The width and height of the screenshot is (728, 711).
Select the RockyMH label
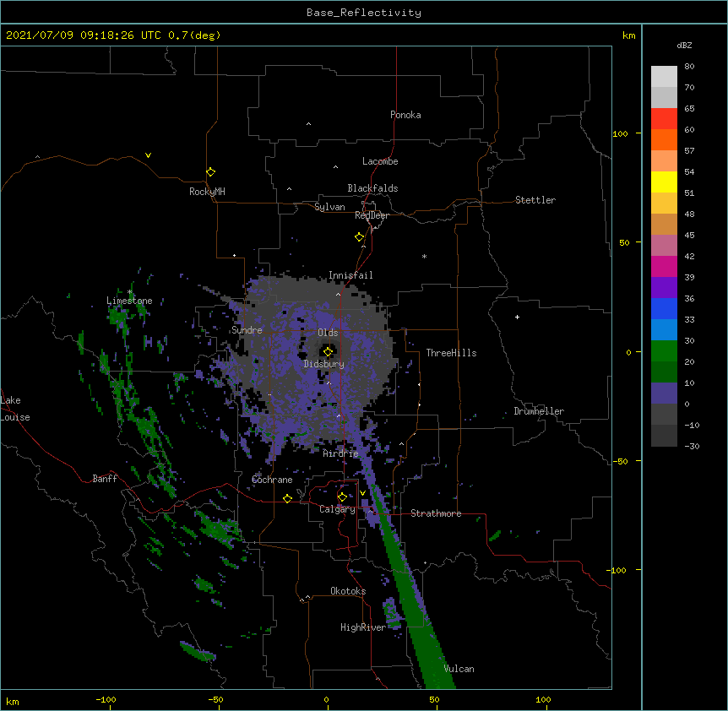tap(207, 192)
